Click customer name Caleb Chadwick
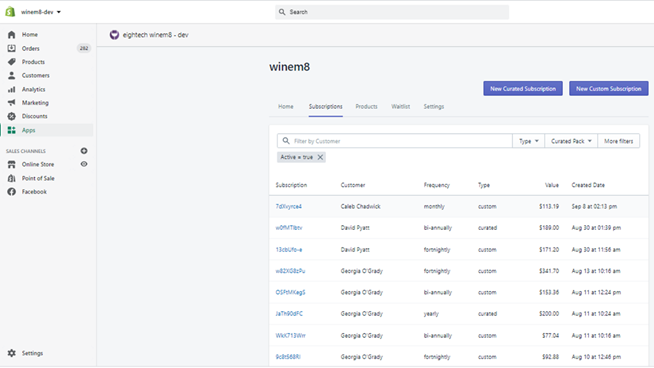Viewport: 654px width, 368px height. (360, 207)
